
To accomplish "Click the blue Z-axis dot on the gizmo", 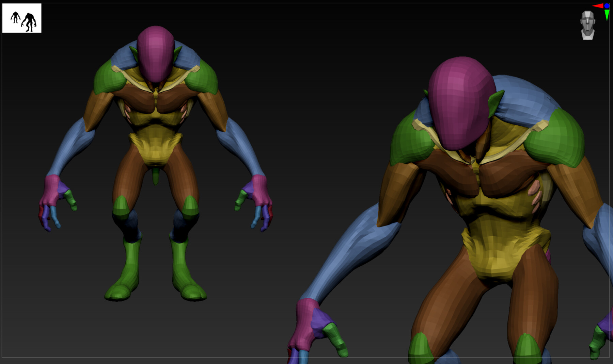I will 606,5.
